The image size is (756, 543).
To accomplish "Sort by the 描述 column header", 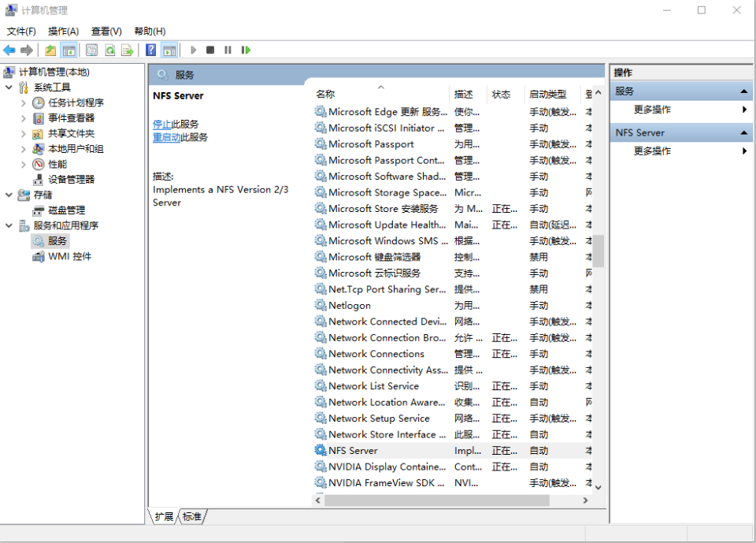I will [468, 94].
